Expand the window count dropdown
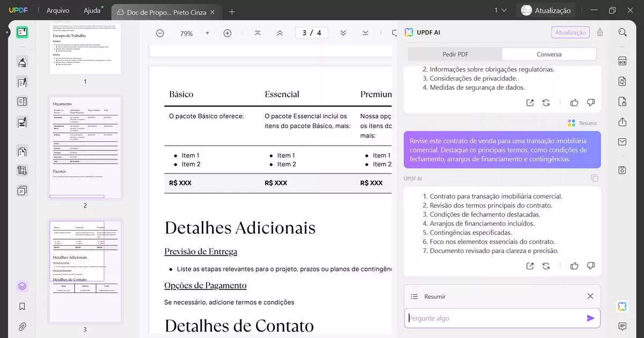Viewport: 644px width, 338px height. (500, 10)
